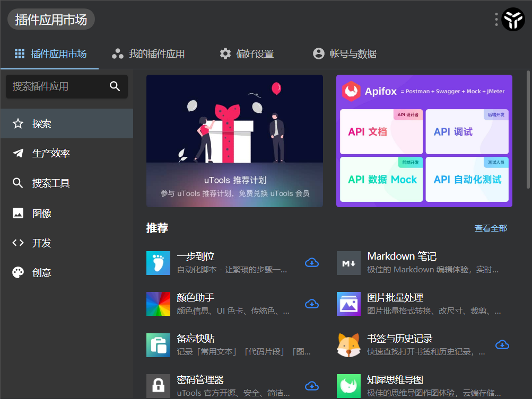
Task: Click the search magnifier icon in search box
Action: click(115, 86)
